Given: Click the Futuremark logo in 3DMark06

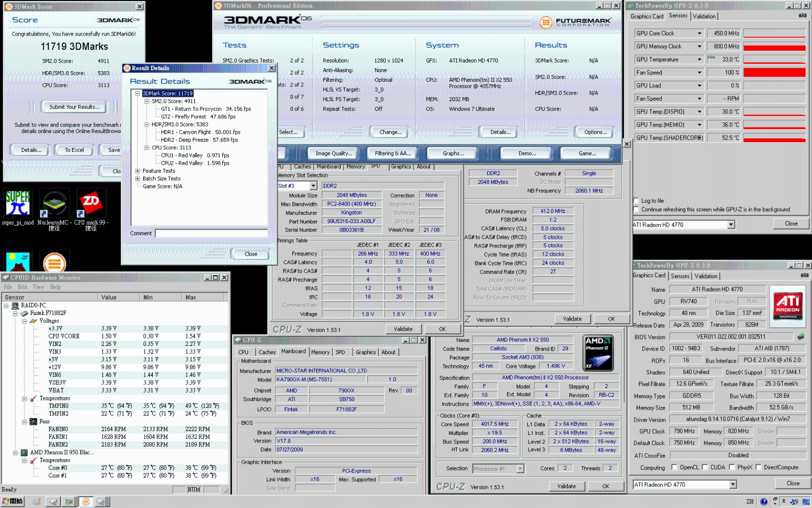Looking at the screenshot, I should coord(576,22).
